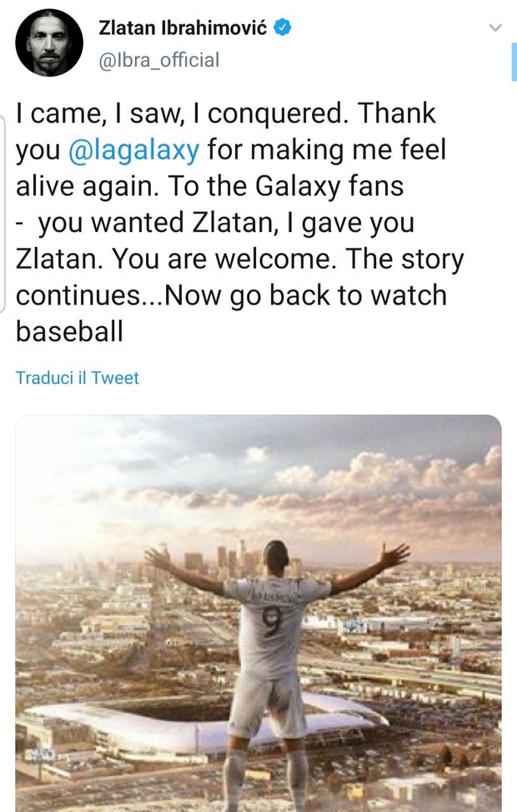
Task: Click the @Ibra_official handle
Action: (159, 59)
